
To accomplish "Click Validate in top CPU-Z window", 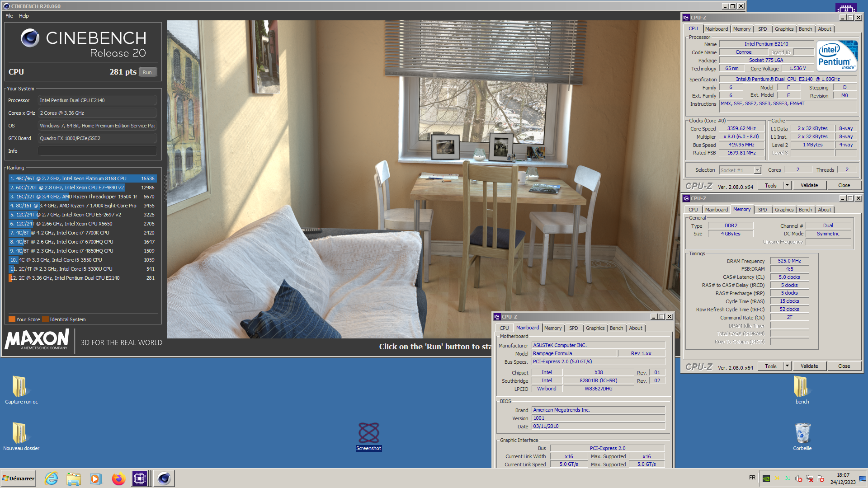I will point(809,185).
